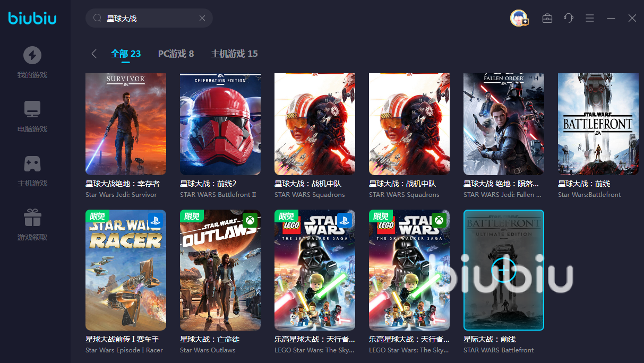Open 游戏领取 gift icon in sidebar
The image size is (644, 363).
point(32,218)
